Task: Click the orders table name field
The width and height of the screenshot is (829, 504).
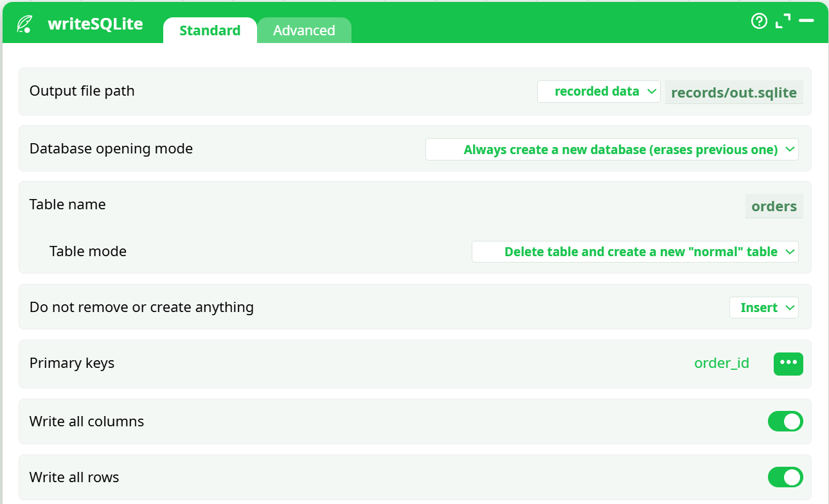Action: (x=774, y=206)
